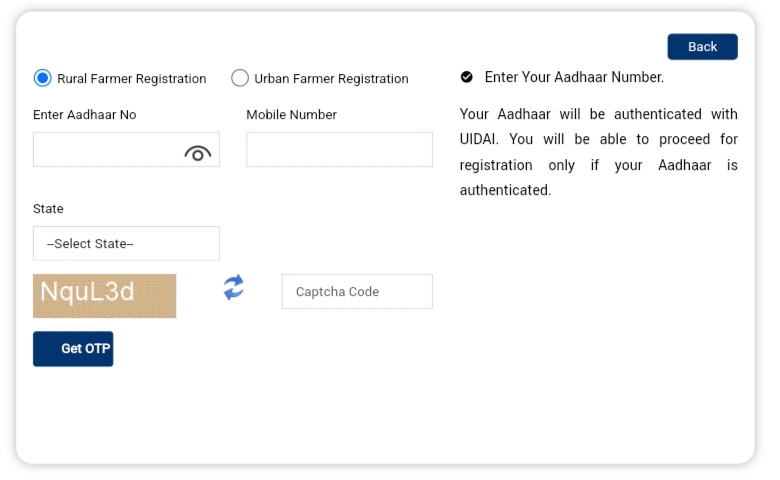
Task: Click the last instruction line reading authenticated.
Action: tap(505, 190)
